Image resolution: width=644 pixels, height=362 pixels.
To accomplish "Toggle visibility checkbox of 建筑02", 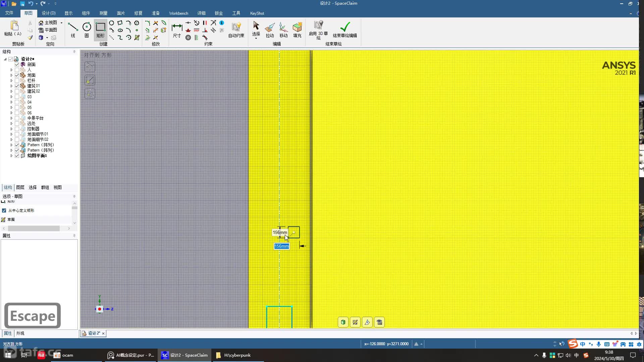I will [17, 91].
